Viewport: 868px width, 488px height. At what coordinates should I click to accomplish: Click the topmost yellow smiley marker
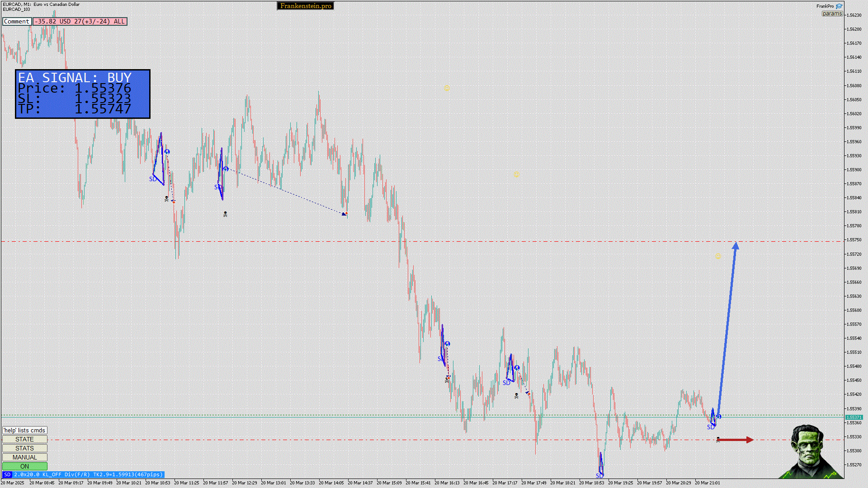[x=447, y=89]
